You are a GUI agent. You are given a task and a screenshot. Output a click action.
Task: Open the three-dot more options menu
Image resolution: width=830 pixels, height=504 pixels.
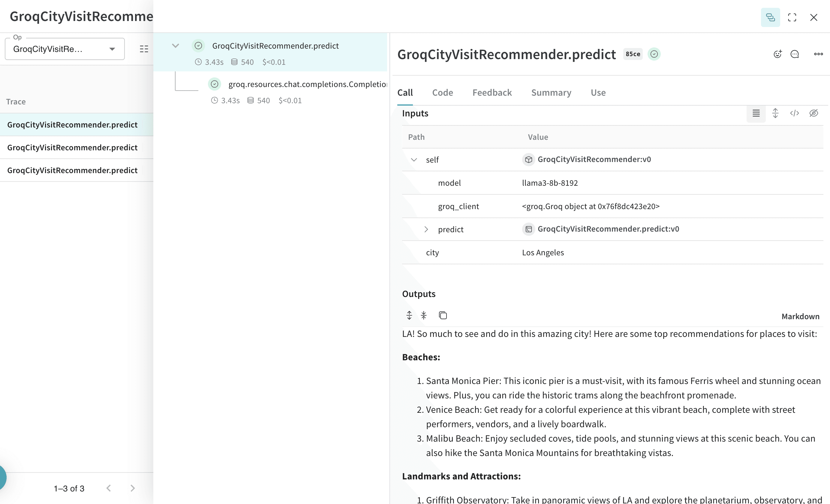click(818, 54)
